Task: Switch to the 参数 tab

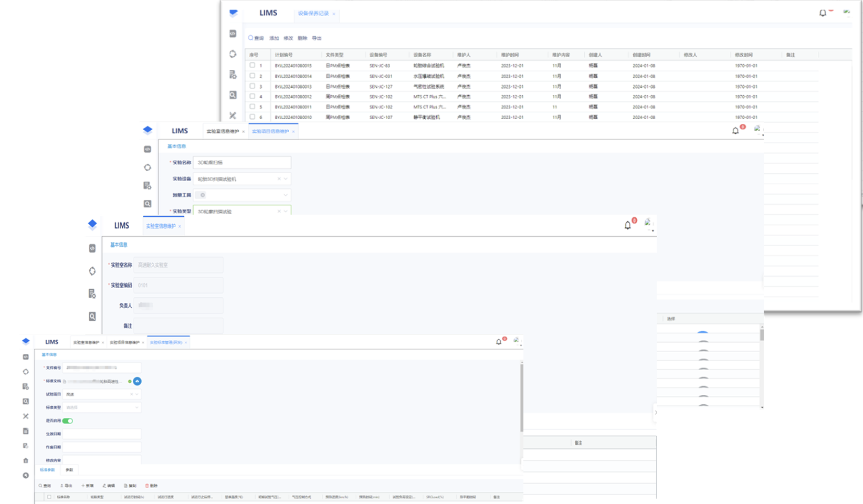Action: click(x=69, y=470)
